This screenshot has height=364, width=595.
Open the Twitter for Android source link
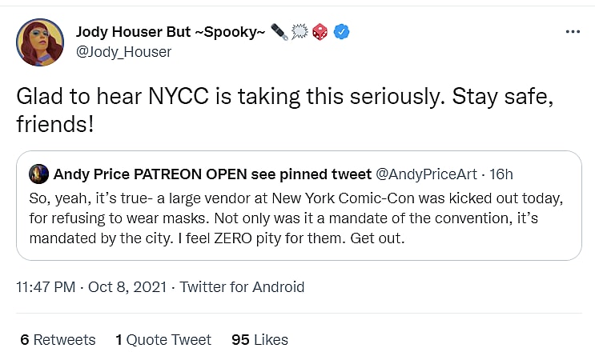click(x=243, y=286)
